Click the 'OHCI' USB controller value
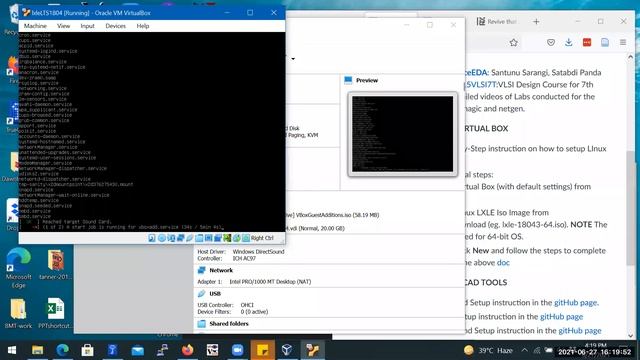 click(x=247, y=305)
